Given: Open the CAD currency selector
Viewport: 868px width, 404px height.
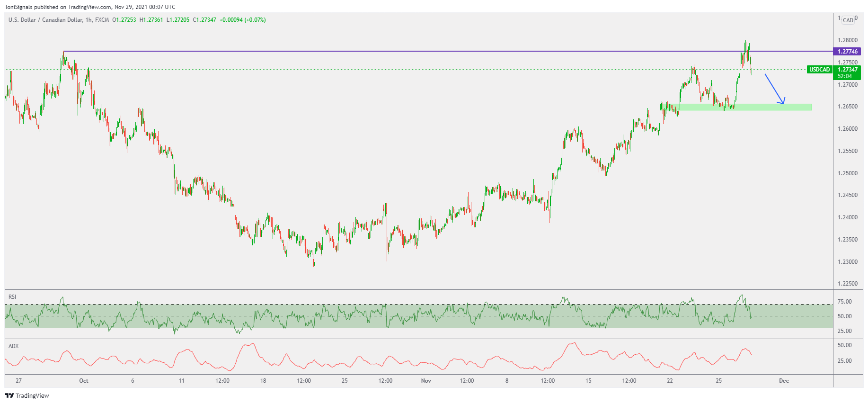Looking at the screenshot, I should point(848,20).
